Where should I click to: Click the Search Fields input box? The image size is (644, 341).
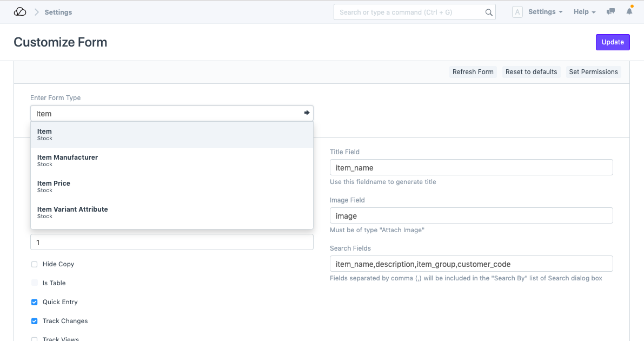click(x=471, y=264)
